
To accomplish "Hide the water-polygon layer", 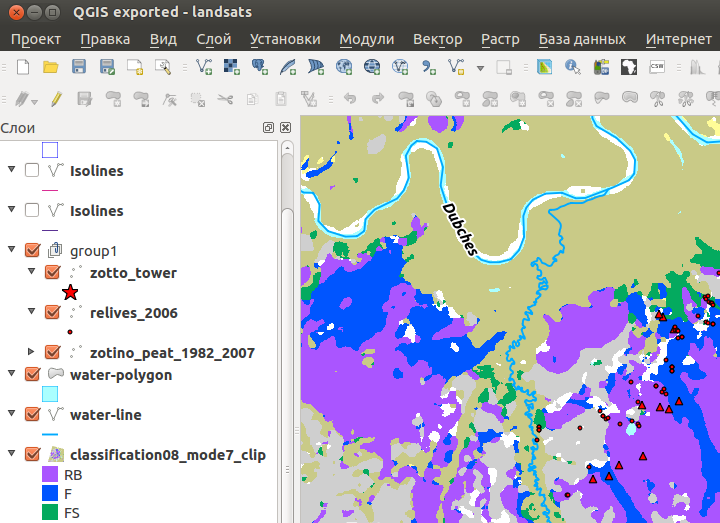I will click(x=32, y=375).
